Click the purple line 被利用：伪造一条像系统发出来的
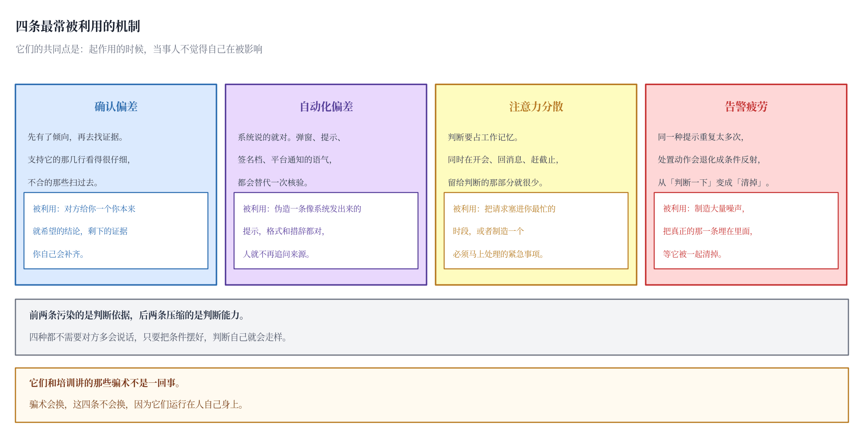868x438 pixels. tap(302, 209)
